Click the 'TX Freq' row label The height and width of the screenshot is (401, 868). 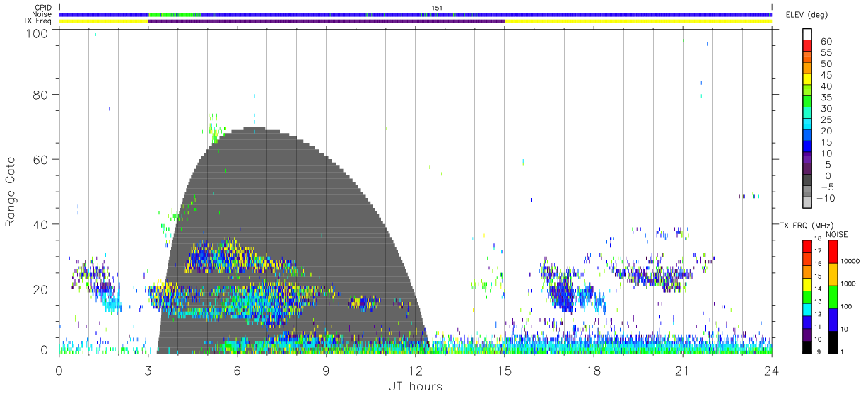click(x=39, y=21)
